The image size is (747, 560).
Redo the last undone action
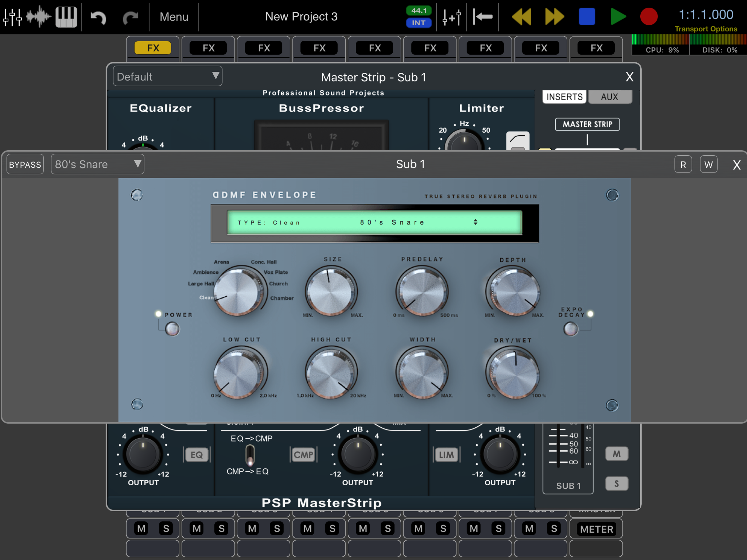(130, 17)
